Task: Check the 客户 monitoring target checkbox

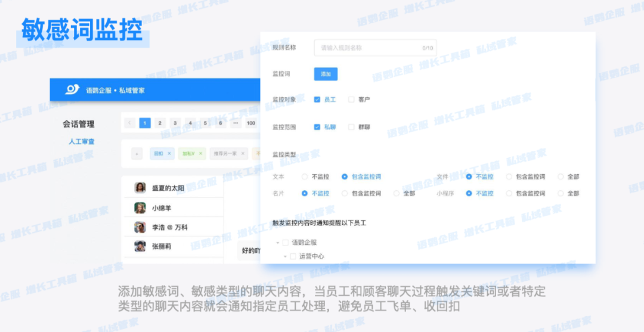Action: [351, 100]
